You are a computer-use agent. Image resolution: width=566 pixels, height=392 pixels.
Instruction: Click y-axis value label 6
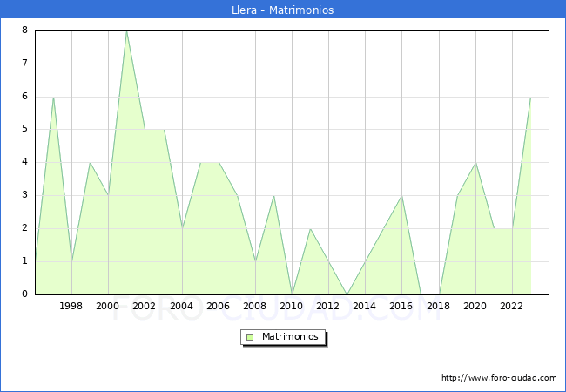point(24,96)
